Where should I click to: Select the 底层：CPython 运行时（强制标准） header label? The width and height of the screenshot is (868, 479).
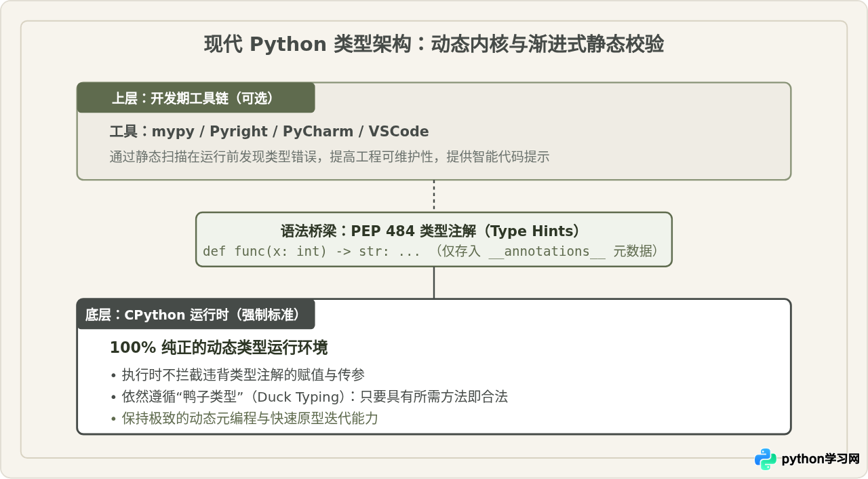pyautogui.click(x=195, y=315)
